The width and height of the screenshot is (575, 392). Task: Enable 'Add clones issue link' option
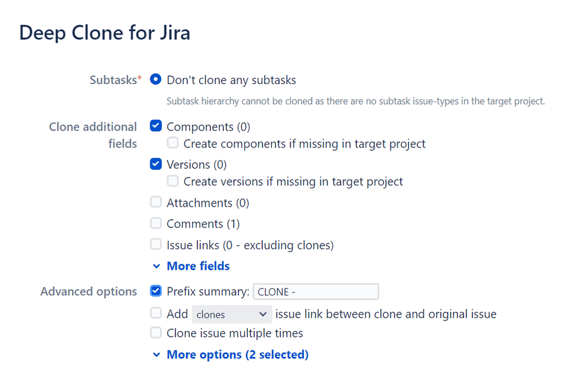pos(155,313)
